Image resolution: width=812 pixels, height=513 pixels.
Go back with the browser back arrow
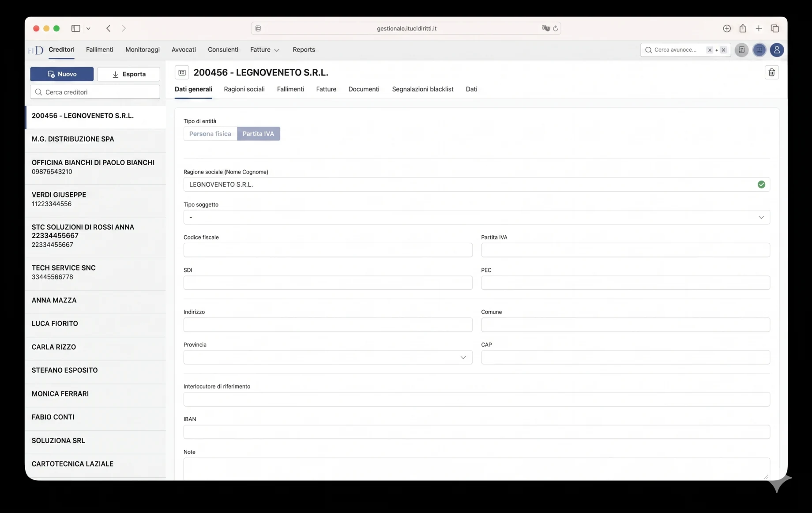tap(108, 28)
